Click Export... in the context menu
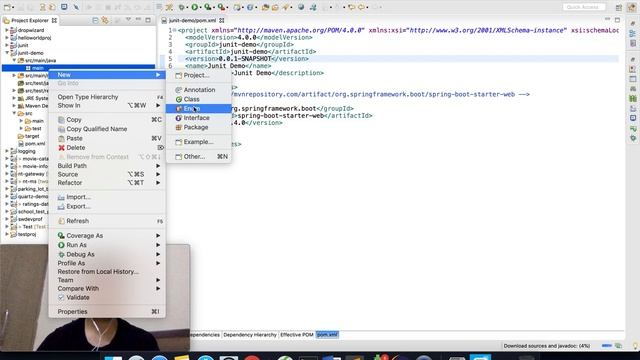 point(107,207)
